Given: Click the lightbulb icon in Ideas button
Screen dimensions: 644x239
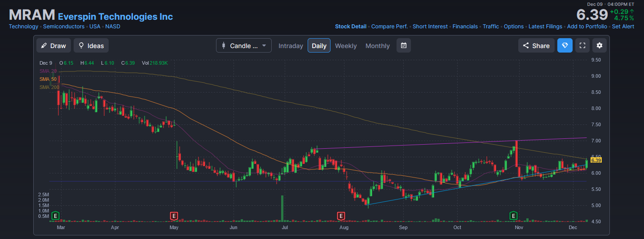Looking at the screenshot, I should (x=81, y=45).
